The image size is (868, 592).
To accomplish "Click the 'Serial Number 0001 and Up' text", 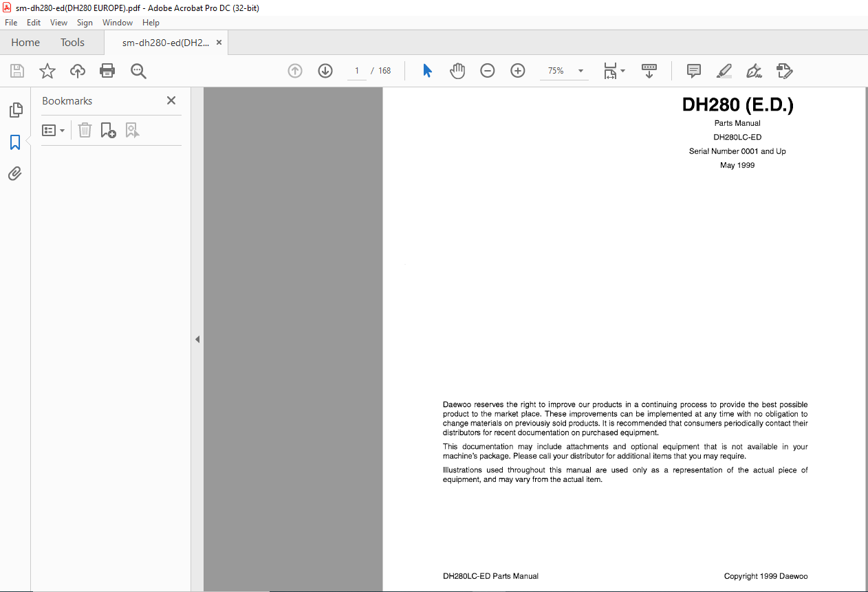I will [x=737, y=151].
